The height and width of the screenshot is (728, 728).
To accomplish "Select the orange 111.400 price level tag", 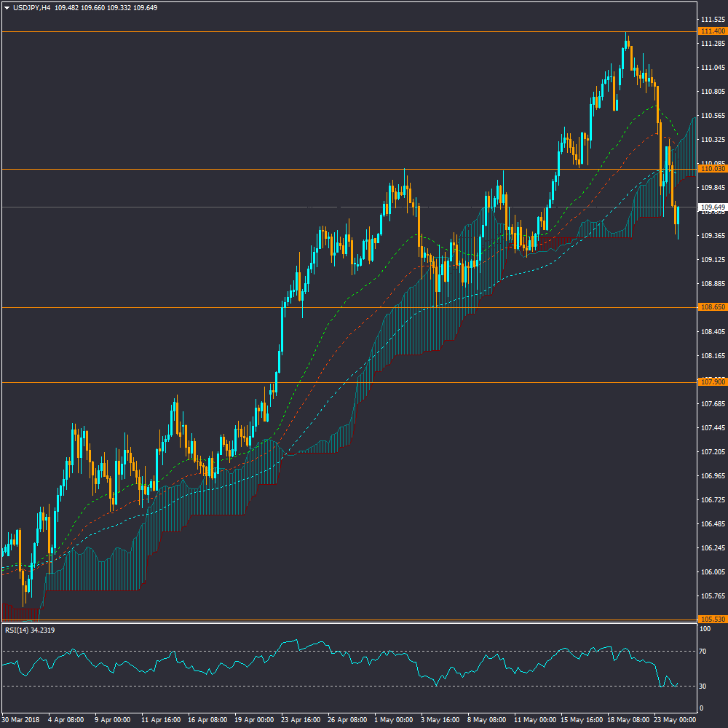I will click(x=711, y=31).
